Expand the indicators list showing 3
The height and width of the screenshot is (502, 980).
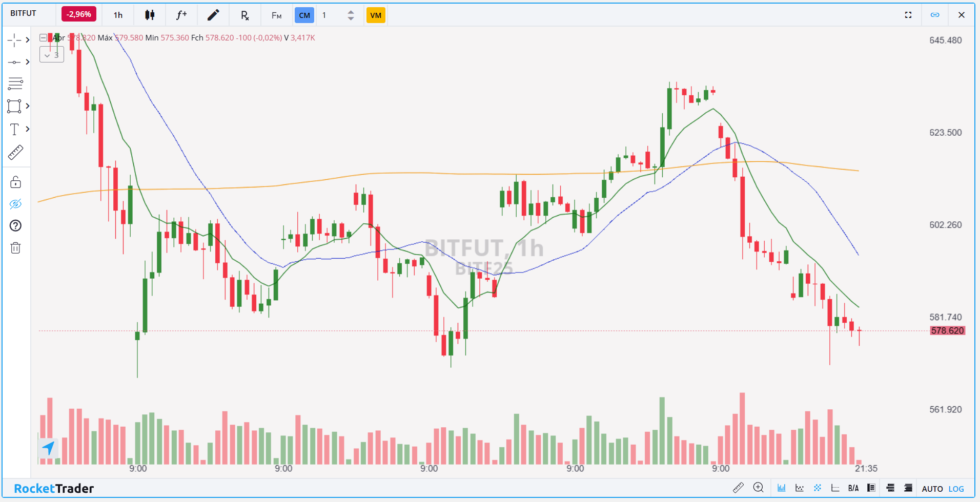point(52,55)
